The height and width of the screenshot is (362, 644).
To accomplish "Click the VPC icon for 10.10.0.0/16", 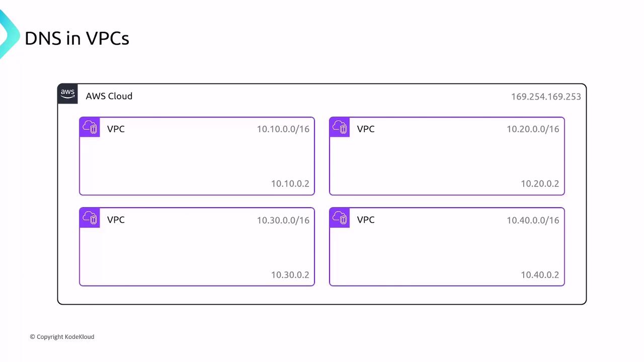I will 90,128.
